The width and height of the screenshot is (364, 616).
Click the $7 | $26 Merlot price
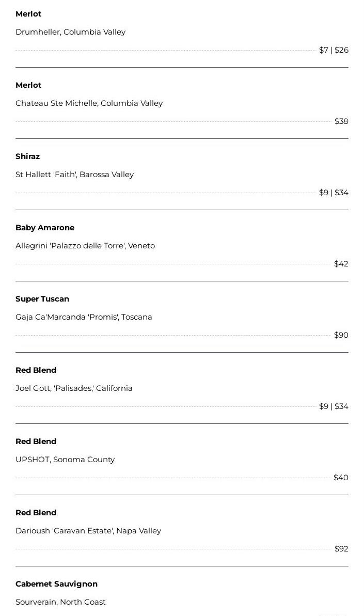click(x=334, y=50)
